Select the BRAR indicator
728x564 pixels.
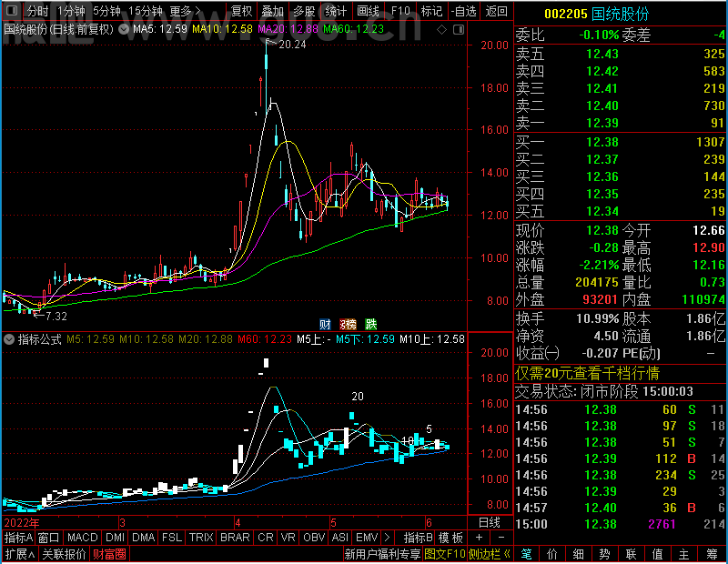(x=235, y=538)
